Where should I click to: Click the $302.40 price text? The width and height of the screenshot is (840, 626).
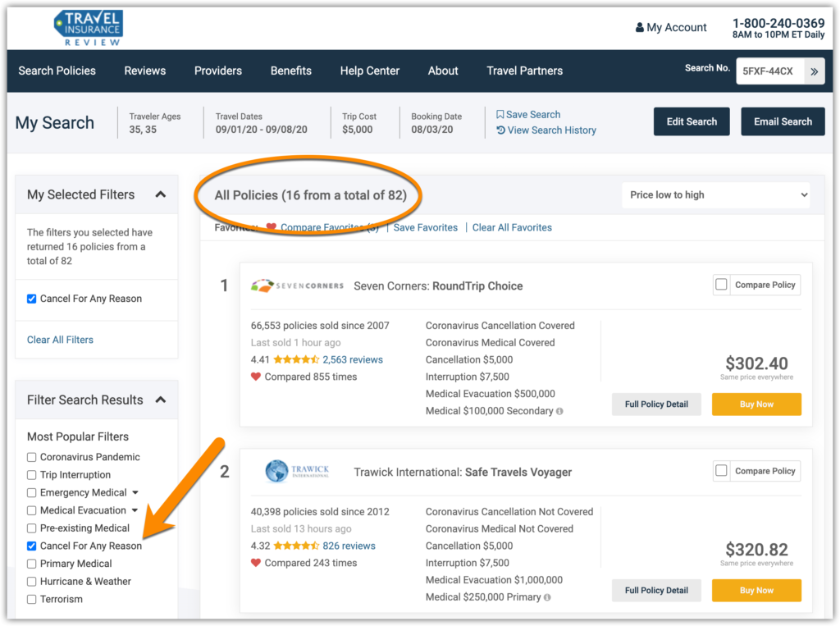756,363
